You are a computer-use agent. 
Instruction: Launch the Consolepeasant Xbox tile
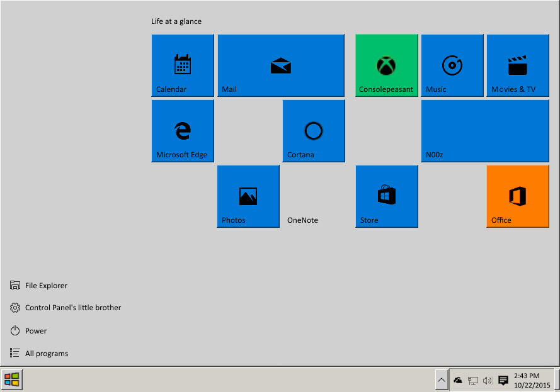click(386, 65)
